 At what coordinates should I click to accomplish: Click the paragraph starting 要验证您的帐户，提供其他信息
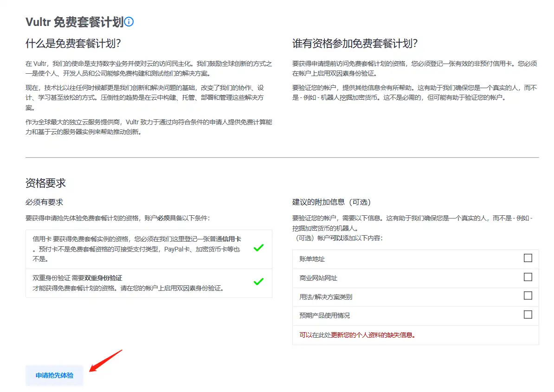[x=415, y=92]
